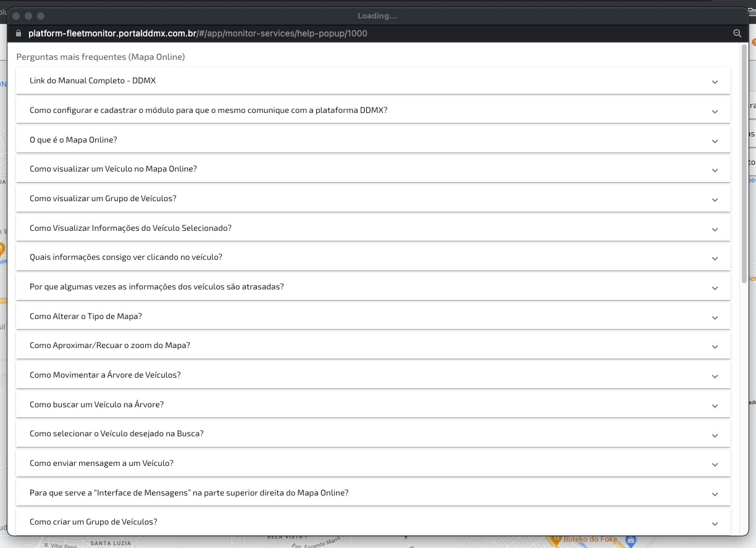Screen dimensions: 756x548
Task: Open question Como Movimentar a Árvore de Veículos
Action: click(x=373, y=375)
